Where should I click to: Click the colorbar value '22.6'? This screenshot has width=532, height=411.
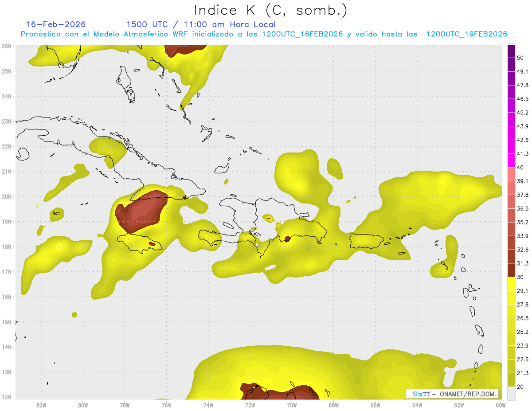[522, 359]
